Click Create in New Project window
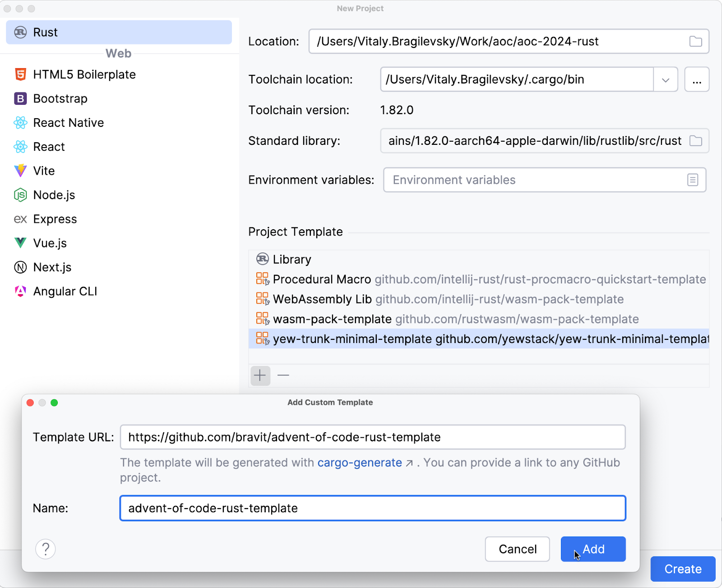The width and height of the screenshot is (722, 588). coord(683,569)
